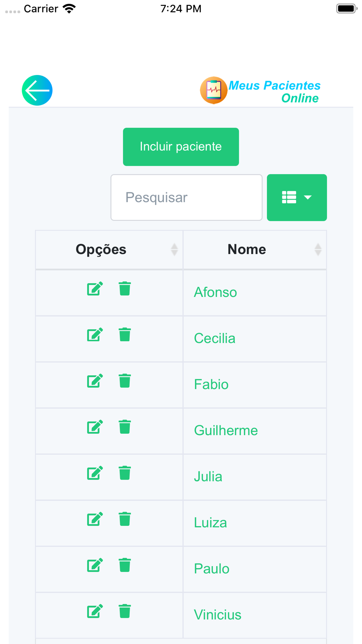Image resolution: width=362 pixels, height=644 pixels.
Task: Click Incluir paciente button
Action: [x=181, y=147]
